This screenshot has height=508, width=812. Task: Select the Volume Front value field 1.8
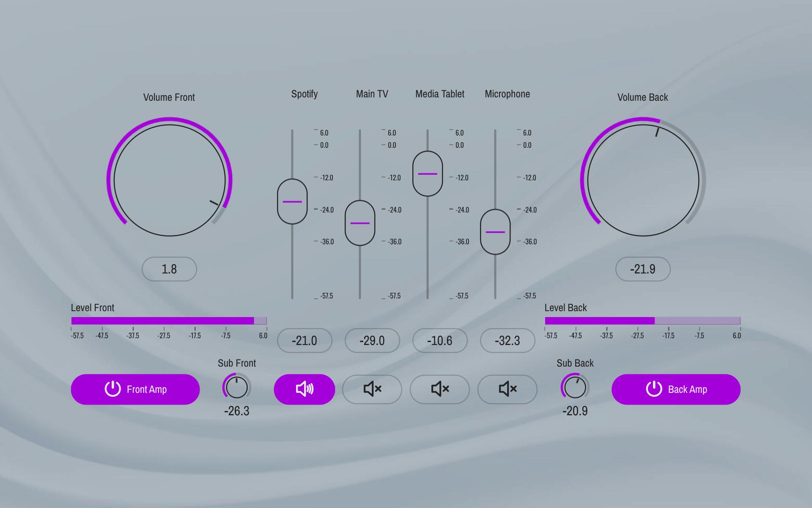(x=169, y=269)
